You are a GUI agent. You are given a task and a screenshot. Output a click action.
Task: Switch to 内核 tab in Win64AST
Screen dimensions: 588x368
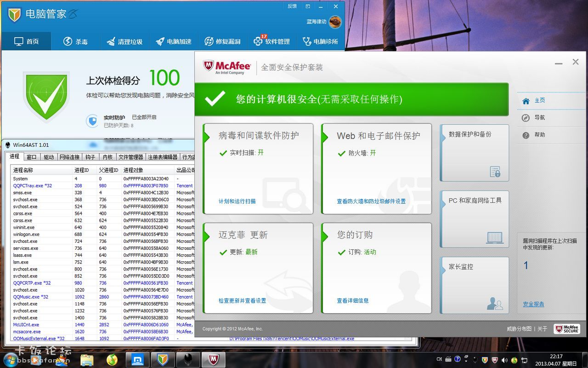pyautogui.click(x=107, y=157)
